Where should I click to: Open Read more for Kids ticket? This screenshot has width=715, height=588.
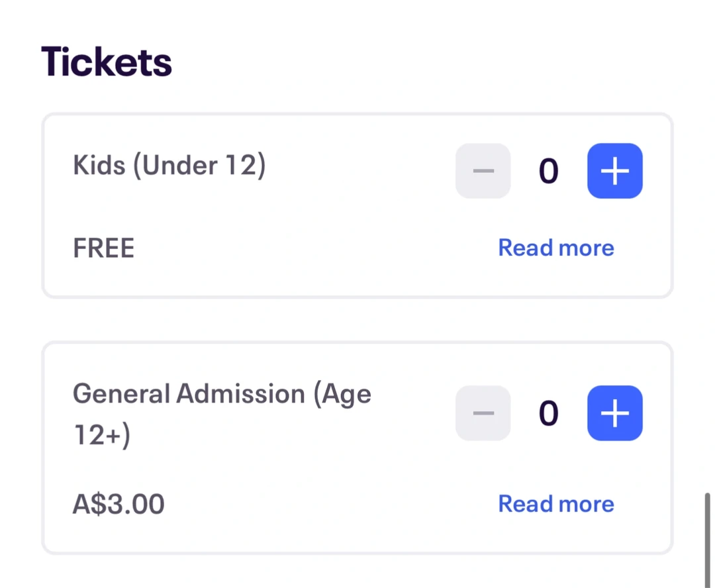[555, 248]
